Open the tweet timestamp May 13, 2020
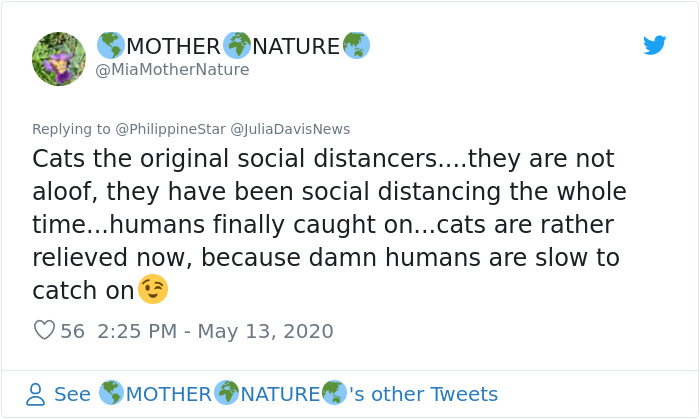 tap(216, 331)
